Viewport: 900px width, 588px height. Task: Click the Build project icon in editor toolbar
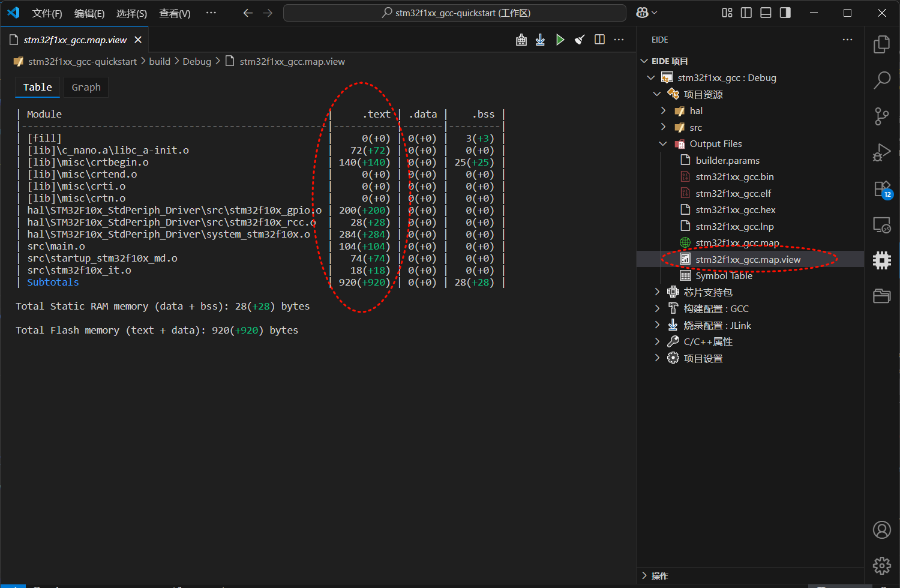point(521,40)
